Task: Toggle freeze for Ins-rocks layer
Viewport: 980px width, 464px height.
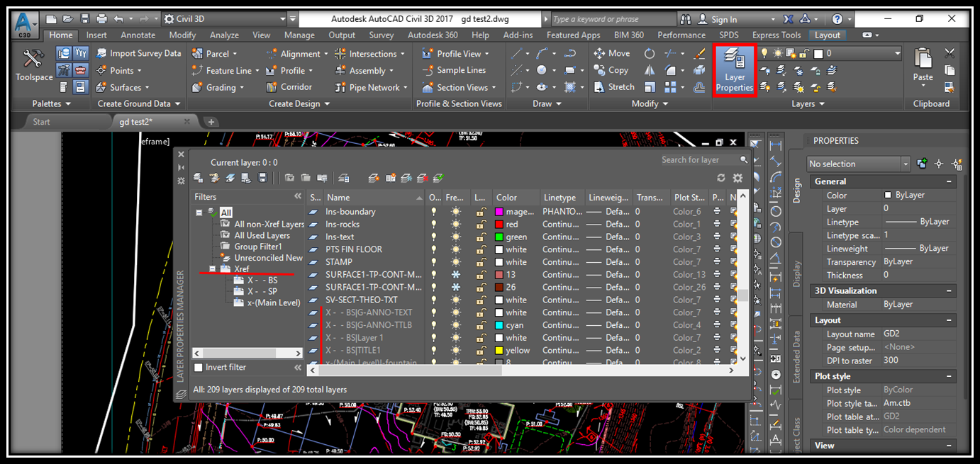Action: (x=455, y=225)
